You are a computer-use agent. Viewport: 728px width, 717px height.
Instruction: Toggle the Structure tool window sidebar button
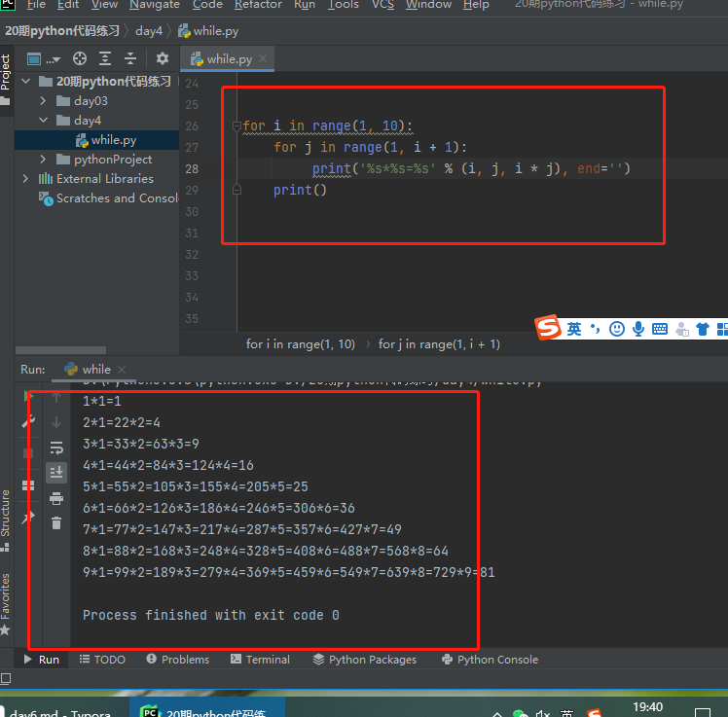5,520
